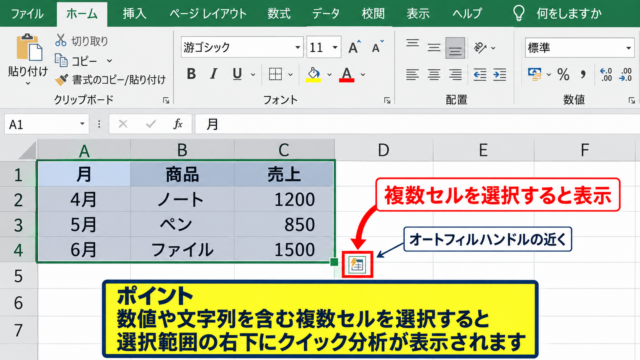Decrease font size with the small A button
Image resolution: width=640 pixels, height=360 pixels.
pos(377,47)
